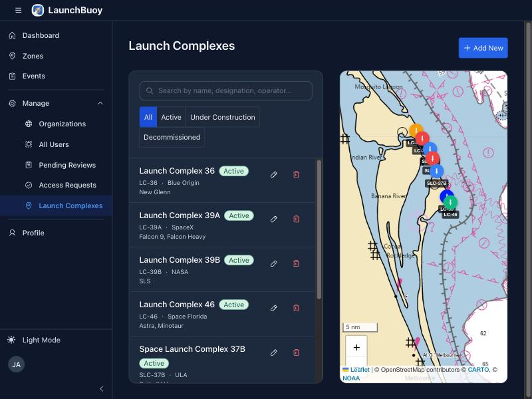Edit Space Launch Complex 37B pencil icon
532x399 pixels.
(274, 352)
